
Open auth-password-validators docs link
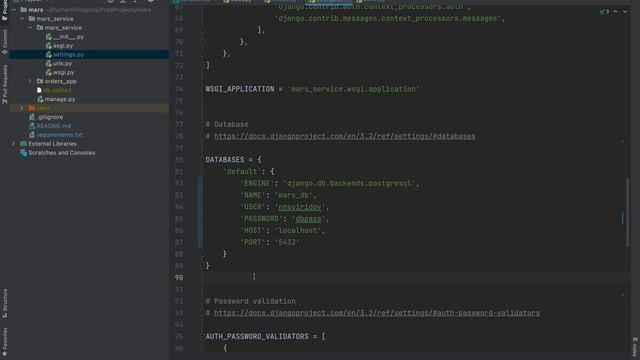377,313
